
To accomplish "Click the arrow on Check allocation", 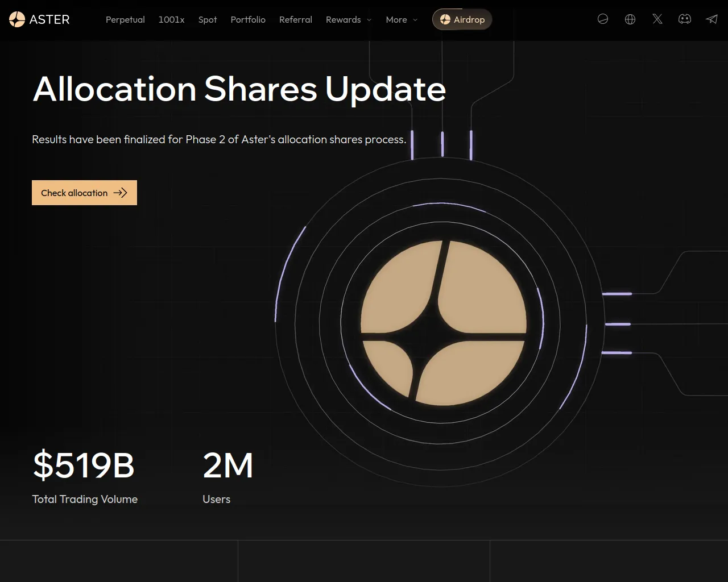I will (120, 193).
